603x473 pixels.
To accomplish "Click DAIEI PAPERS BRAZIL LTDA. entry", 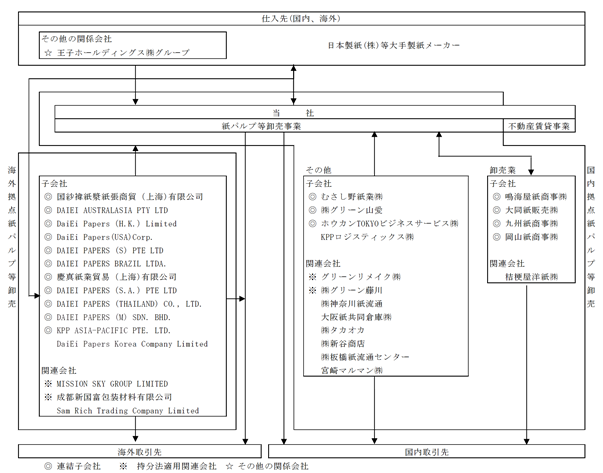I will pos(111,264).
